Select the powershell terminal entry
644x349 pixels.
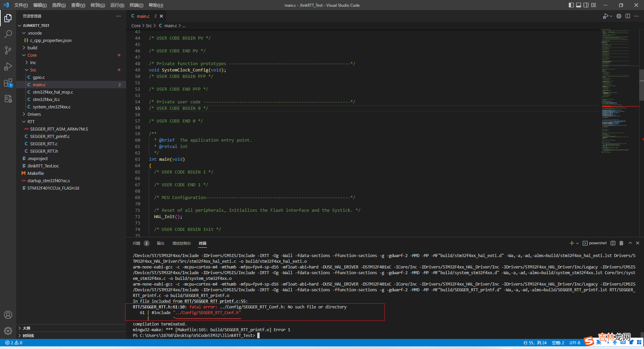click(x=595, y=243)
